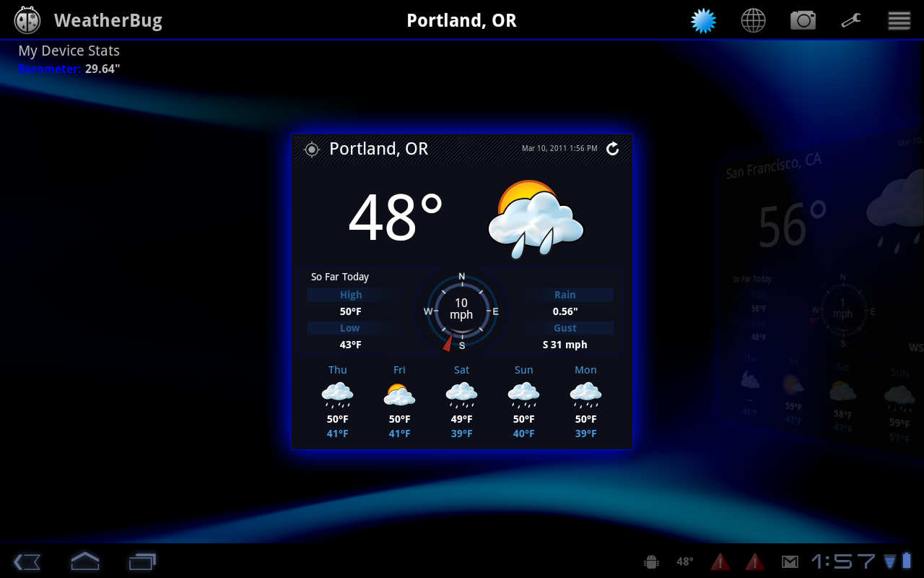The width and height of the screenshot is (924, 578).
Task: Tap the GPS location target icon
Action: [x=312, y=150]
